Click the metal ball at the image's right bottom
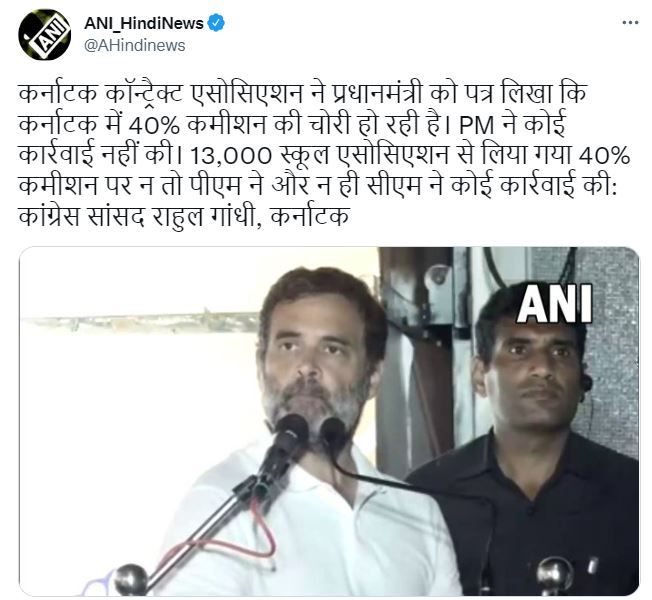 pos(554,575)
